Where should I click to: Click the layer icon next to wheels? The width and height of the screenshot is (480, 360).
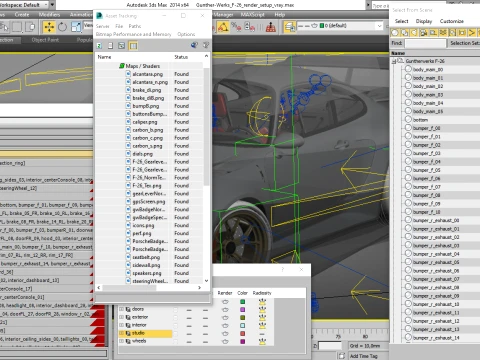[128, 341]
